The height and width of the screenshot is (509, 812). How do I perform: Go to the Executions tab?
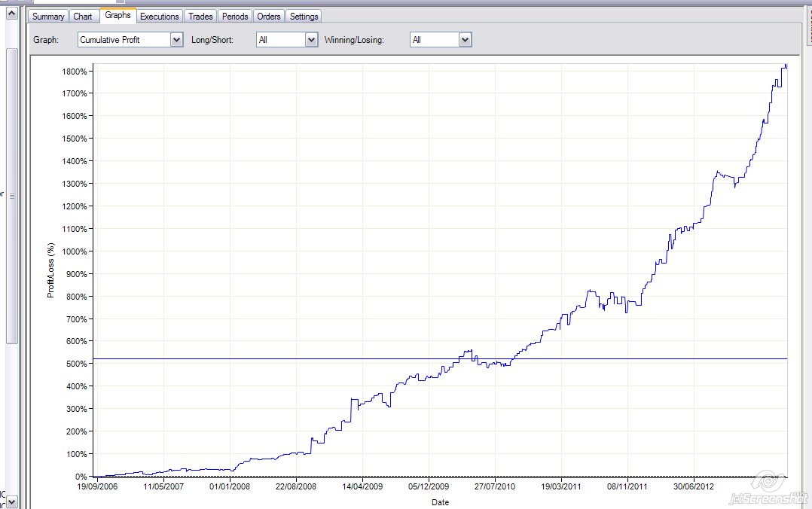point(160,16)
